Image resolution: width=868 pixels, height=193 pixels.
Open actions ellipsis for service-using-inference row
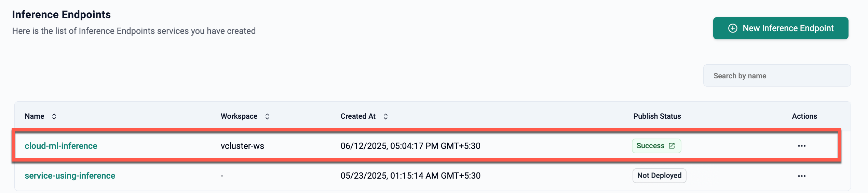click(802, 176)
